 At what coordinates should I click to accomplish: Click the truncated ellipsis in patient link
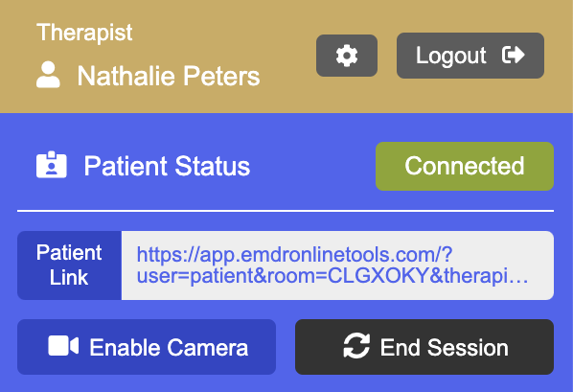[x=520, y=277]
